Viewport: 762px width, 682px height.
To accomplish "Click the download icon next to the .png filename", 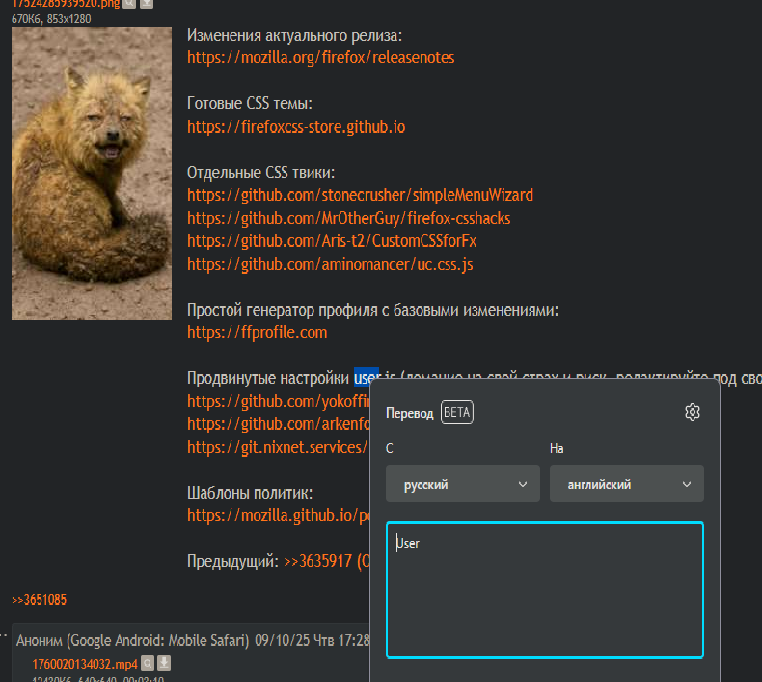I will coord(146,4).
